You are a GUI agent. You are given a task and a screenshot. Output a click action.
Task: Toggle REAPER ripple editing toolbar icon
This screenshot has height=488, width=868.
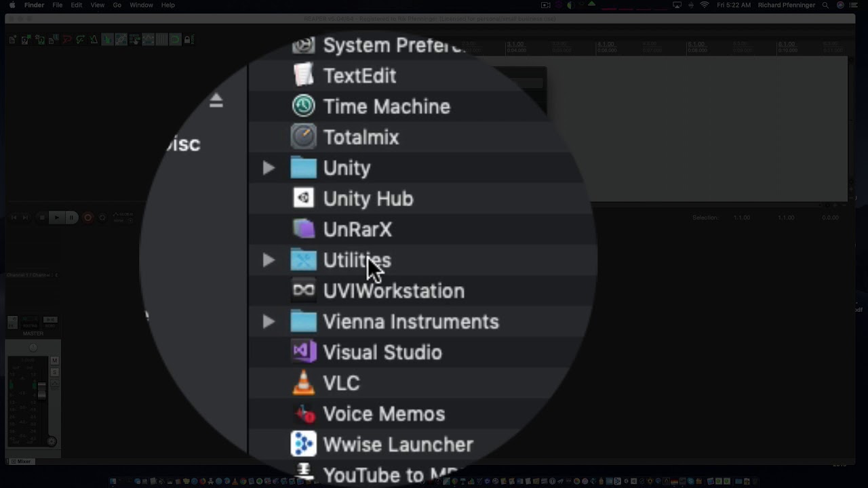tap(135, 40)
